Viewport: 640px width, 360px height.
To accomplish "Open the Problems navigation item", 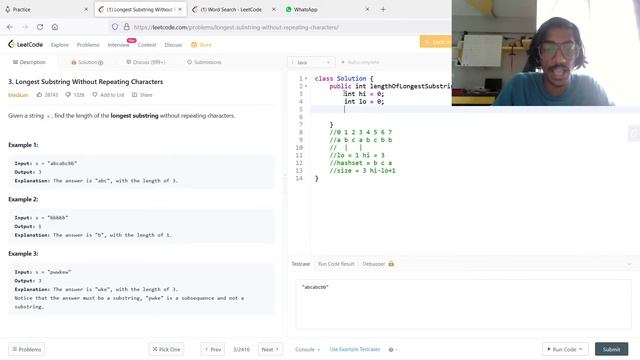I will click(88, 45).
